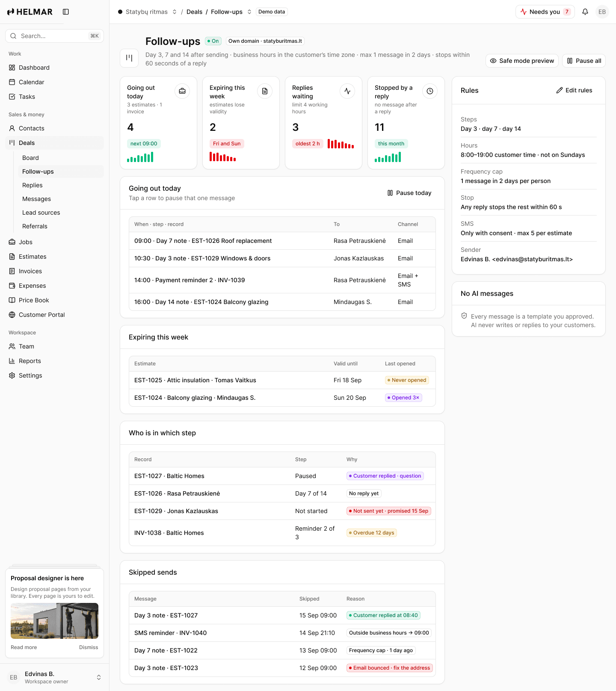
Task: Click the Expenses wallet icon
Action: click(12, 286)
